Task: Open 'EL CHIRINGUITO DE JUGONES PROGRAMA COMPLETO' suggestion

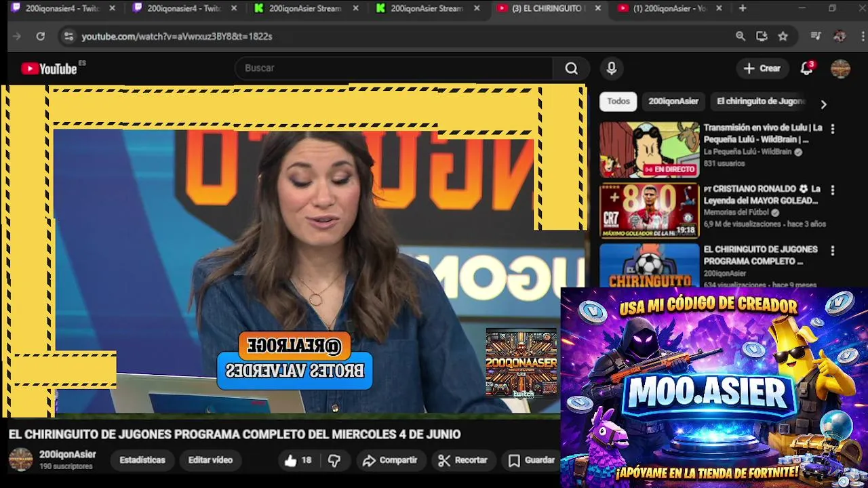Action: [760, 255]
